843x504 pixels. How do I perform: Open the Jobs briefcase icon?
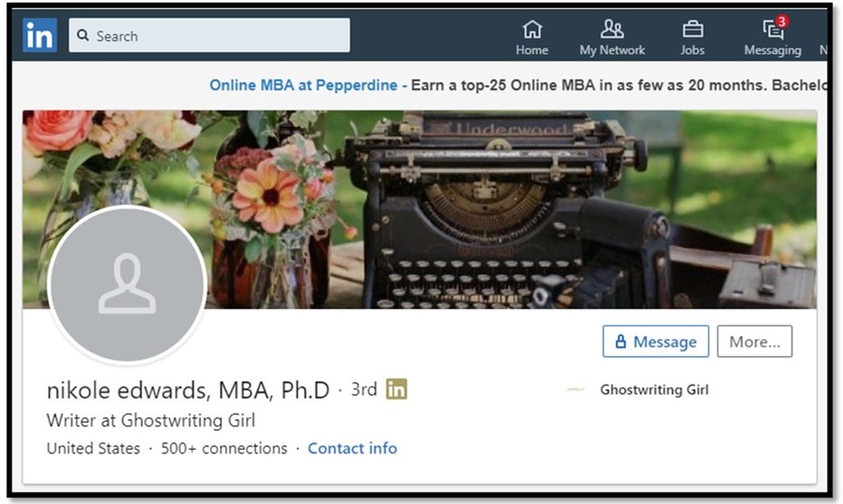tap(692, 29)
